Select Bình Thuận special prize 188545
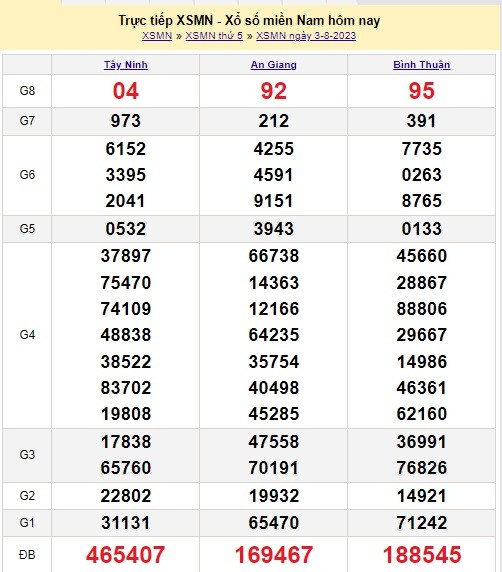502x572 pixels. click(422, 554)
